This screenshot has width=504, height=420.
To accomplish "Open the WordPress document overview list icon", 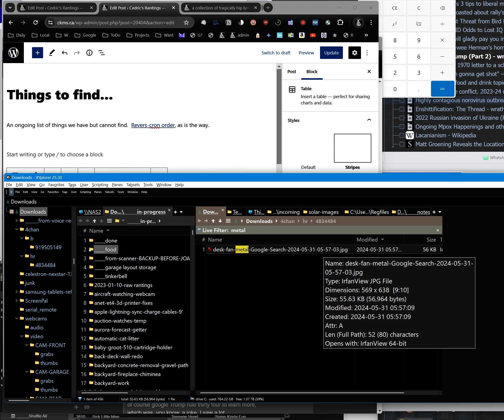I will click(x=102, y=53).
